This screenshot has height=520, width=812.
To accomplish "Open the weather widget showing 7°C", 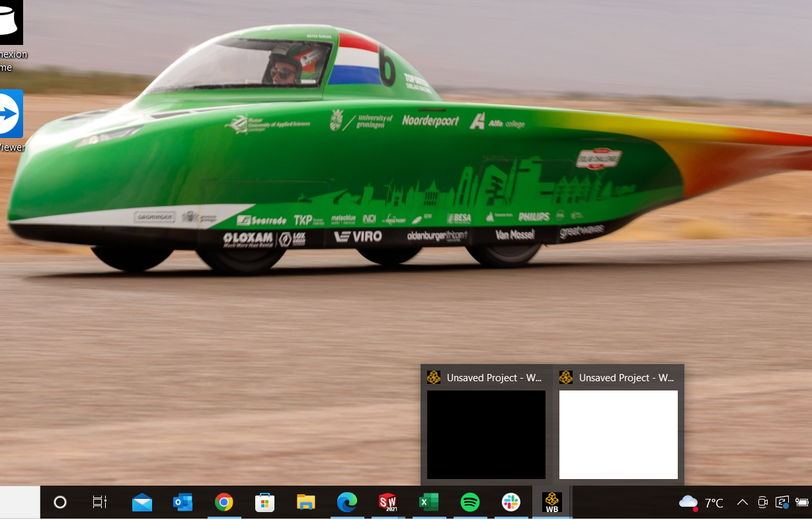I will click(701, 503).
